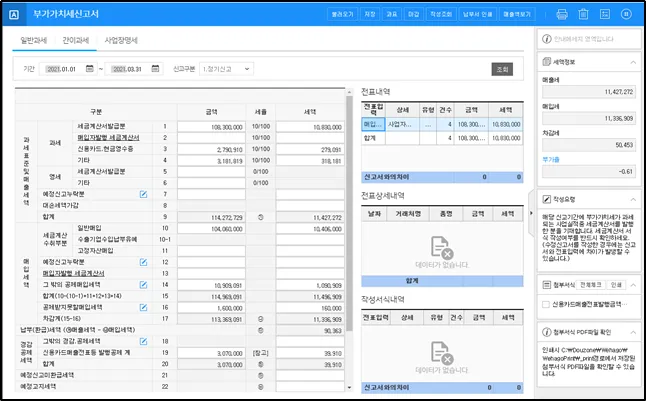Click the 매입세 value 11,336,909
This screenshot has width=646, height=401.
point(589,119)
